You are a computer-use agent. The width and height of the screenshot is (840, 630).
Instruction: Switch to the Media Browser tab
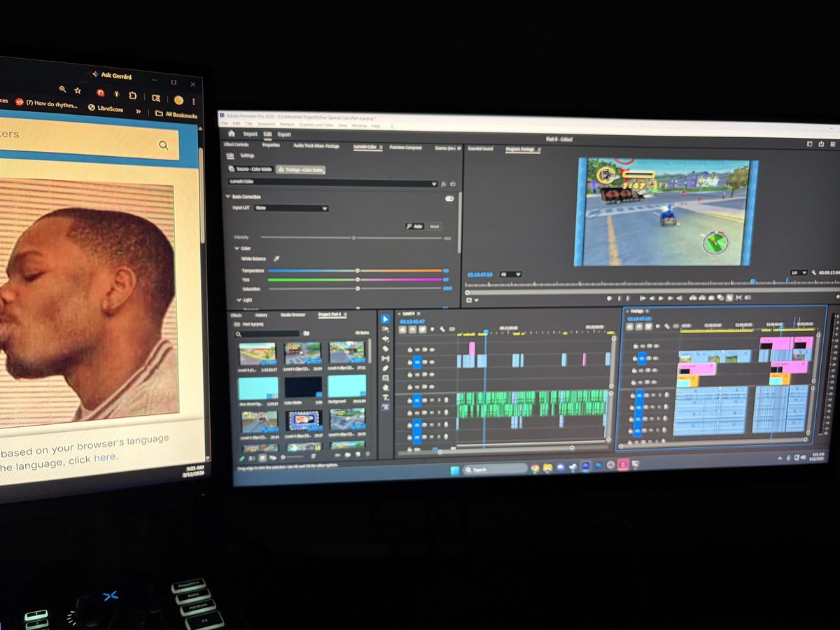tap(293, 315)
